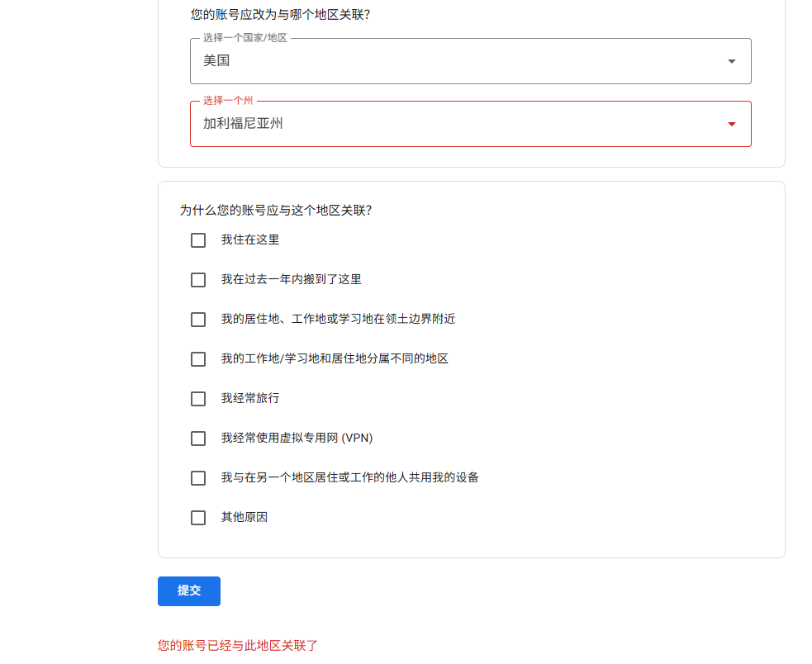The width and height of the screenshot is (812, 664).
Task: Check 我在过去一年内搬到了这里 checkbox
Action: 197,280
